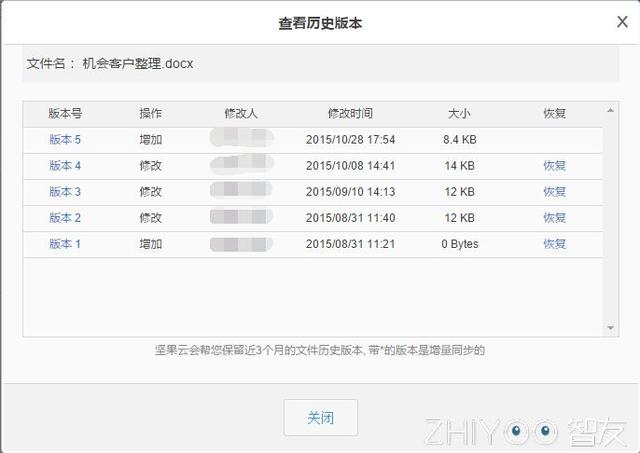Select the 大小 column header

(460, 113)
